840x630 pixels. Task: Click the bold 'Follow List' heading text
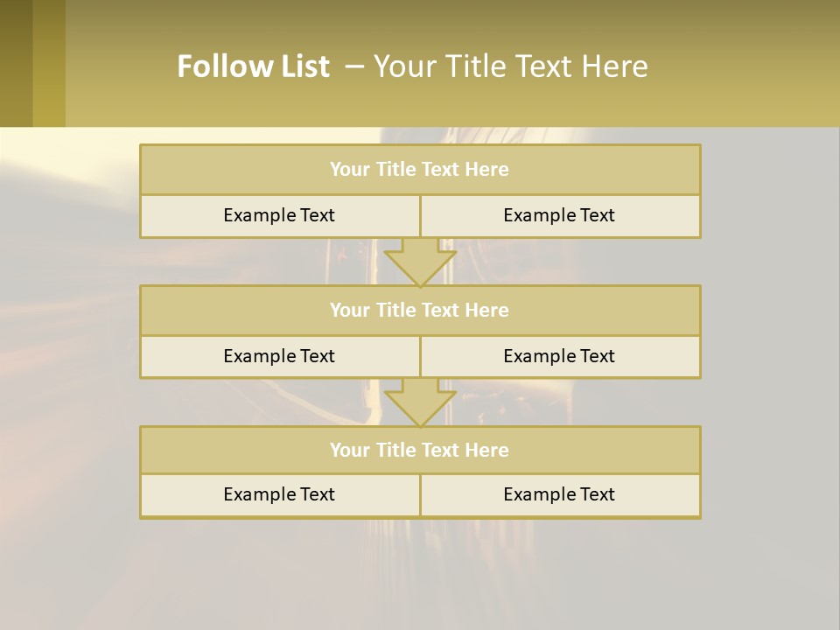(x=253, y=66)
